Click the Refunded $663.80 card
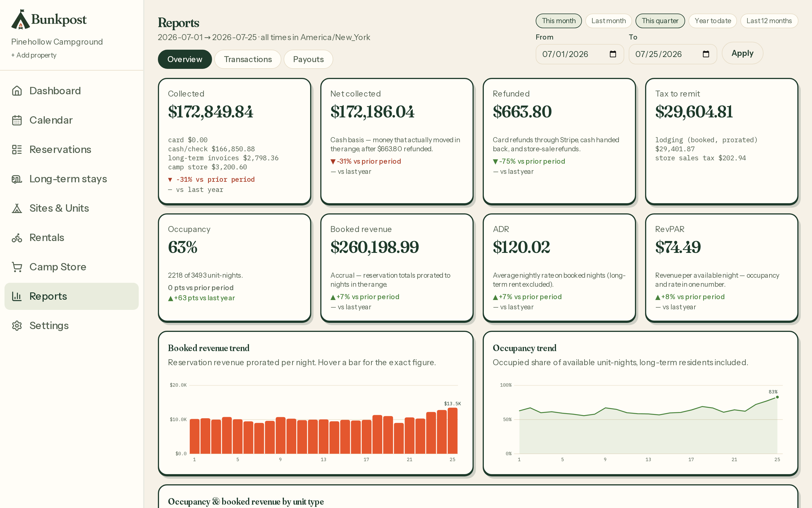 point(559,141)
